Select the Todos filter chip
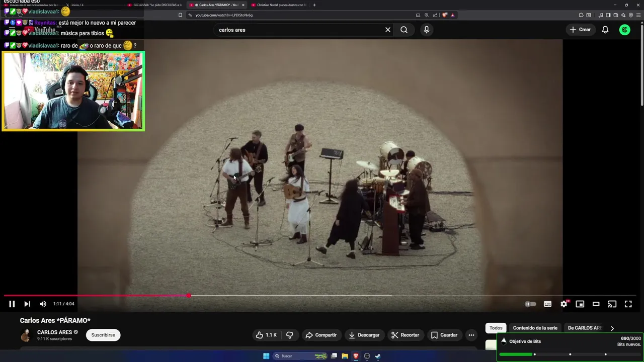The height and width of the screenshot is (362, 644). (496, 328)
